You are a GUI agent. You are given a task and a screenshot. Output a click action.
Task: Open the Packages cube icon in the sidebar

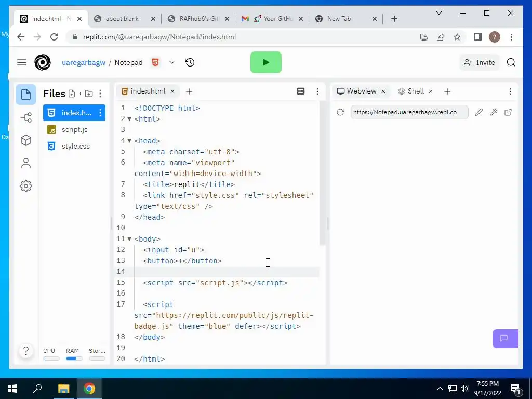pos(26,140)
